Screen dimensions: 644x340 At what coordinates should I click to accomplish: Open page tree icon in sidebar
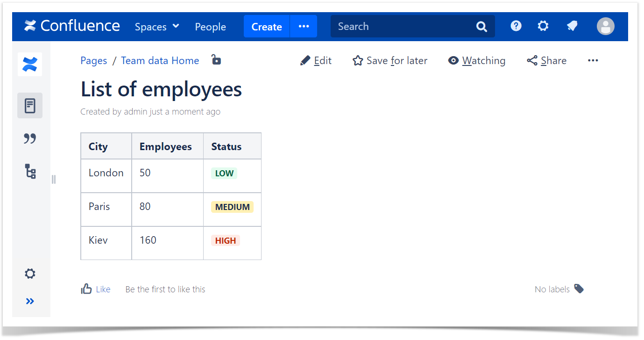[30, 172]
